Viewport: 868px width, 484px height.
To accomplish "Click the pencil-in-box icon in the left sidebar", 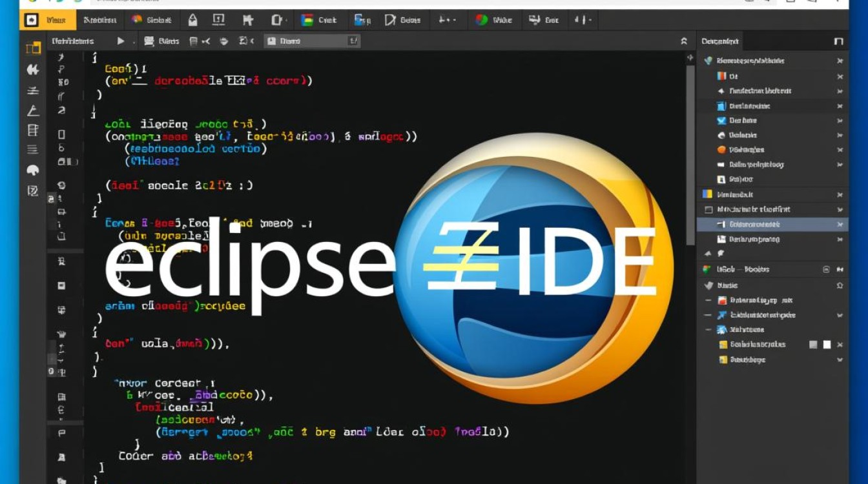I will click(x=33, y=191).
